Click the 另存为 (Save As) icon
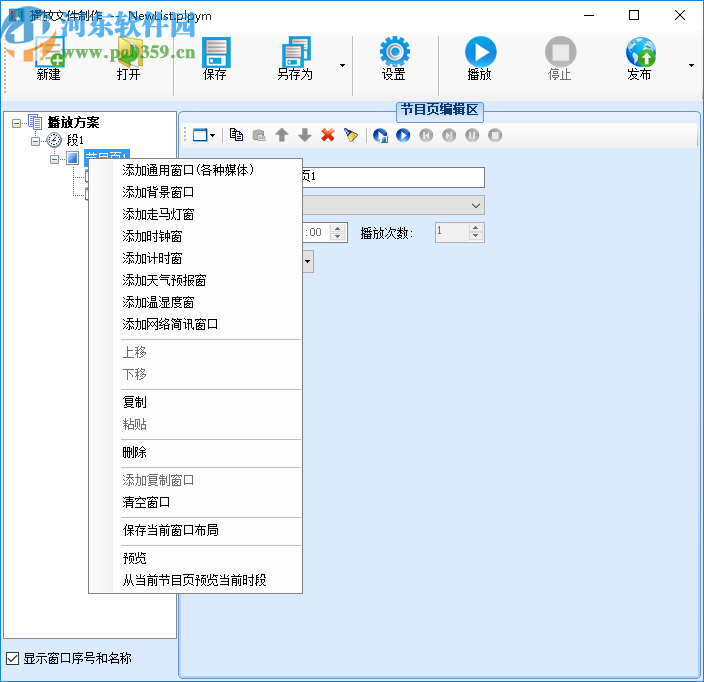 click(x=295, y=52)
